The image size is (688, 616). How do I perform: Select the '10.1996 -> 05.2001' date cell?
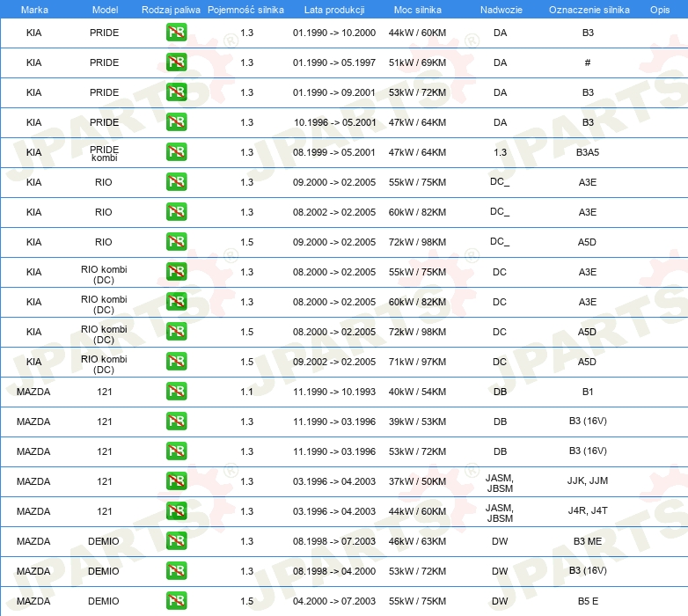click(334, 122)
